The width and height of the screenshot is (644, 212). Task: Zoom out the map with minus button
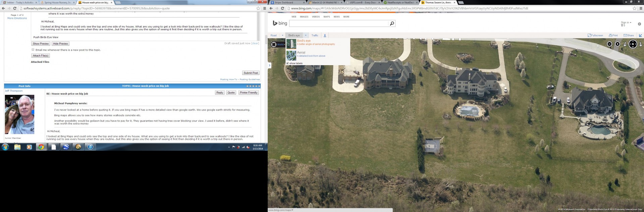click(x=609, y=44)
